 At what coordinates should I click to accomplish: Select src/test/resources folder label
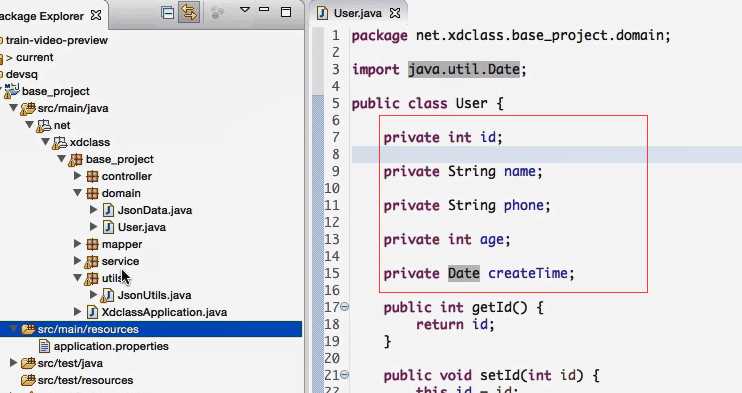[x=86, y=380]
